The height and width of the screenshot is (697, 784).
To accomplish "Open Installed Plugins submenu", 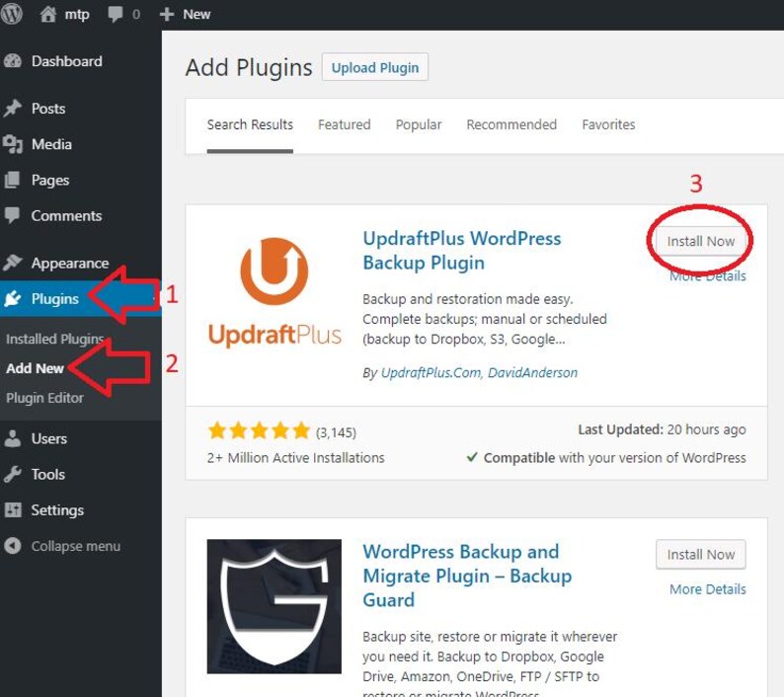I will click(x=54, y=339).
